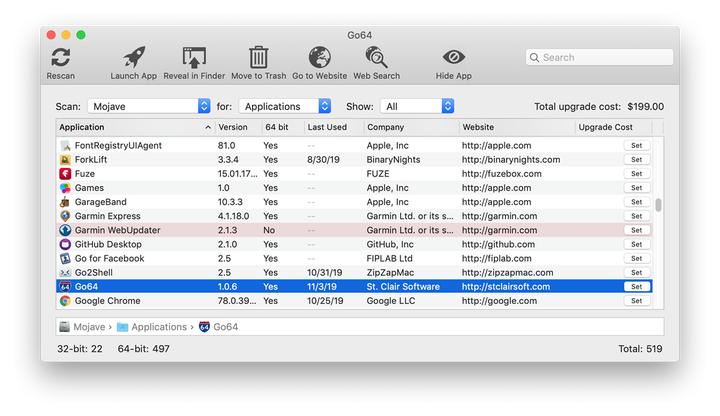
Task: Select the GitHub Desktop app icon
Action: click(x=65, y=244)
